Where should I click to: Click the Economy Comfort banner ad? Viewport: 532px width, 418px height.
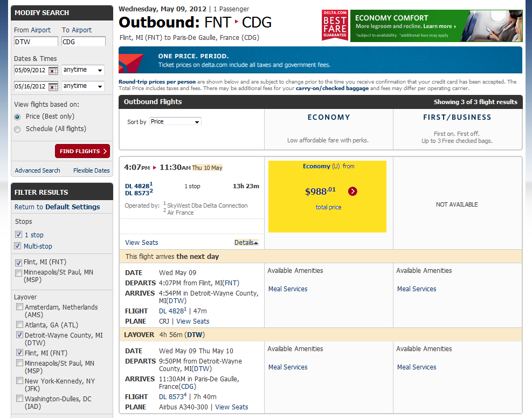tap(436, 25)
